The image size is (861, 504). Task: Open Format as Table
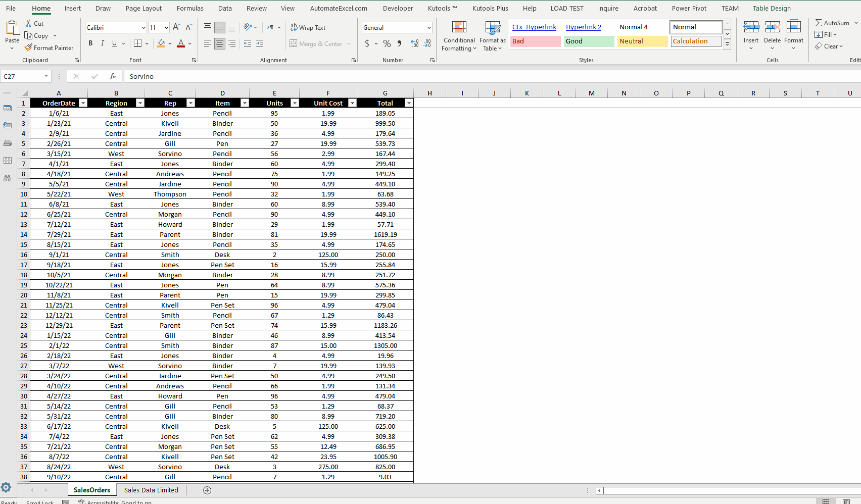click(492, 35)
